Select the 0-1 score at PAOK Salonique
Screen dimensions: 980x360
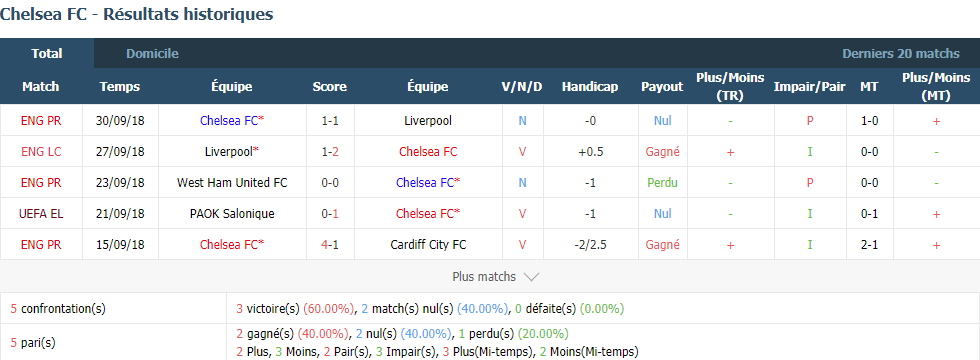[x=329, y=214]
